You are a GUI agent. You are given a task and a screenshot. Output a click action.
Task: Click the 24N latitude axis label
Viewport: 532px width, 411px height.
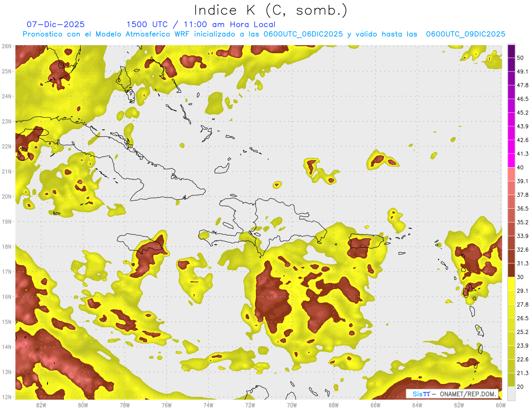(6, 96)
